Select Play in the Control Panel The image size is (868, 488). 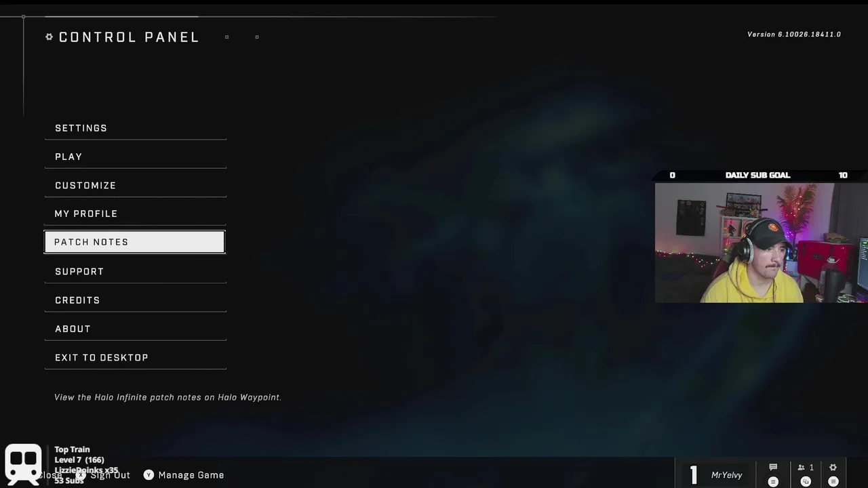(135, 157)
